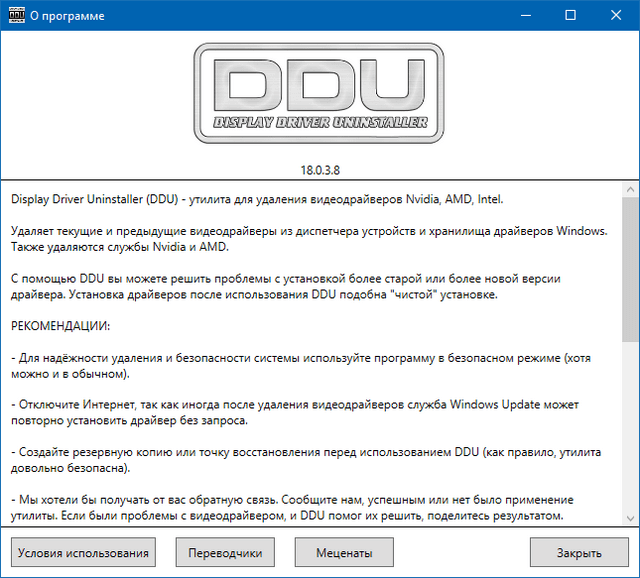Click the line starting 'Для надёжности удаления'
This screenshot has width=640, height=578.
(x=301, y=358)
